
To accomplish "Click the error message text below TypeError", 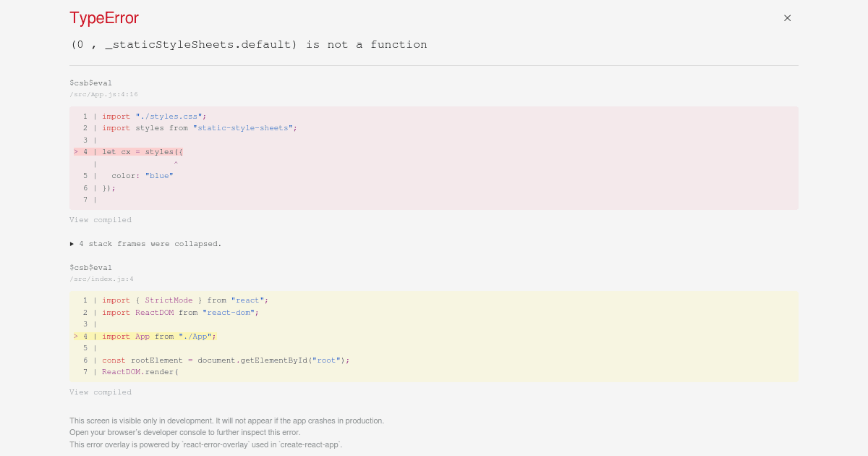I will [249, 44].
